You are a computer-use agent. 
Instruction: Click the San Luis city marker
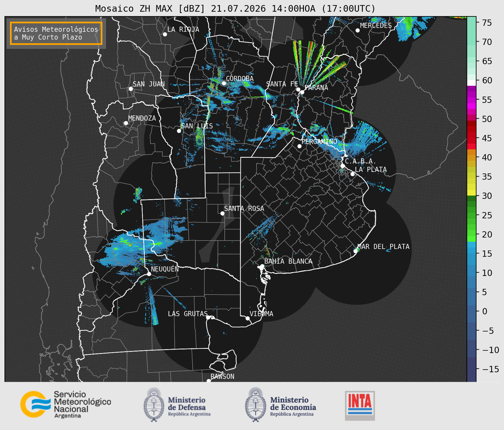[179, 131]
